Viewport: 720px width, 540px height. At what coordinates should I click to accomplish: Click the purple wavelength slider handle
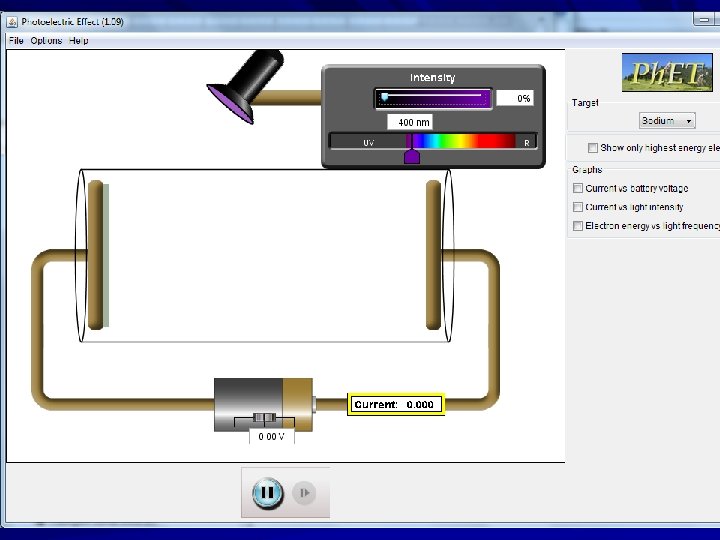(x=412, y=155)
